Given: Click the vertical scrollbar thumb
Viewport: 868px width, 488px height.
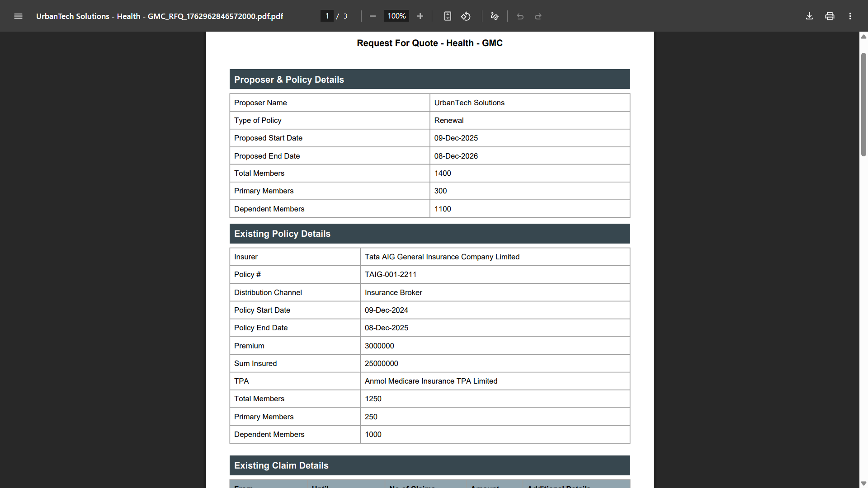Looking at the screenshot, I should tap(863, 104).
